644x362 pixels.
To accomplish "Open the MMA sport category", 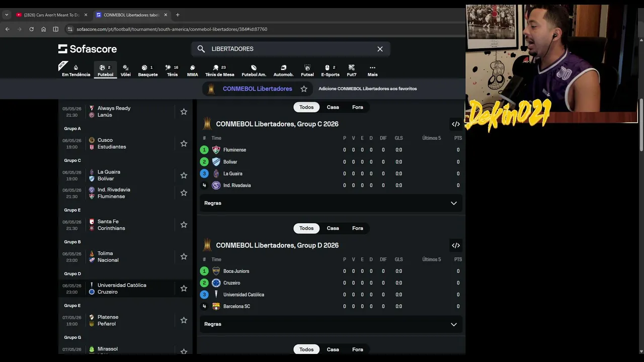I will tap(192, 70).
